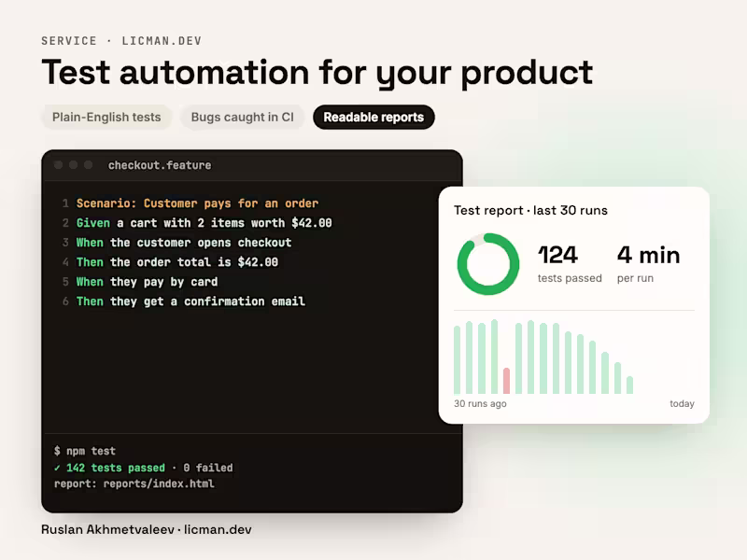Viewport: 747px width, 560px height.
Task: Select the Plain-English tests pill
Action: click(x=106, y=118)
